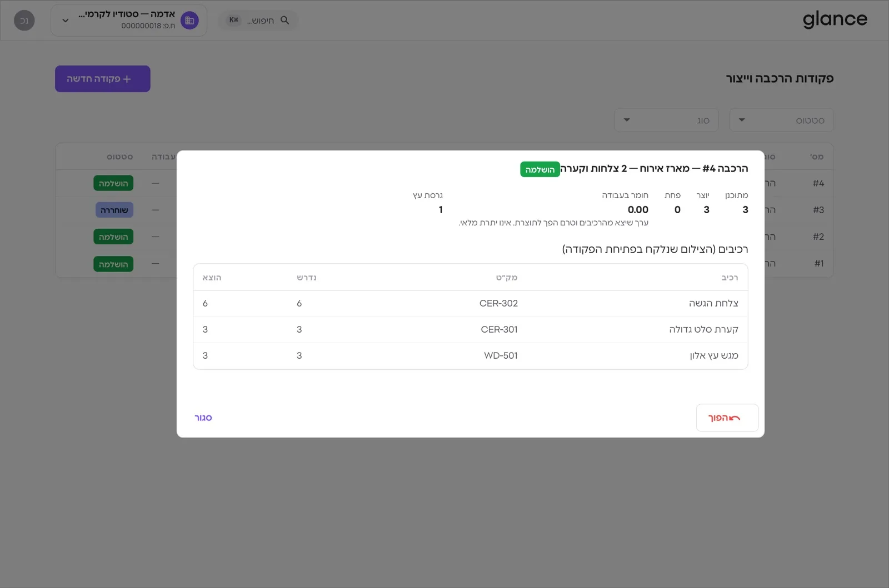Click the WD-501 SKU cell
The width and height of the screenshot is (889, 588).
pos(501,355)
